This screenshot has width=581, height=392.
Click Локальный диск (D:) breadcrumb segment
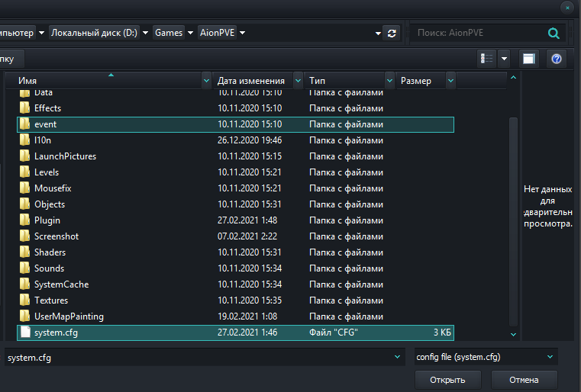[x=94, y=33]
